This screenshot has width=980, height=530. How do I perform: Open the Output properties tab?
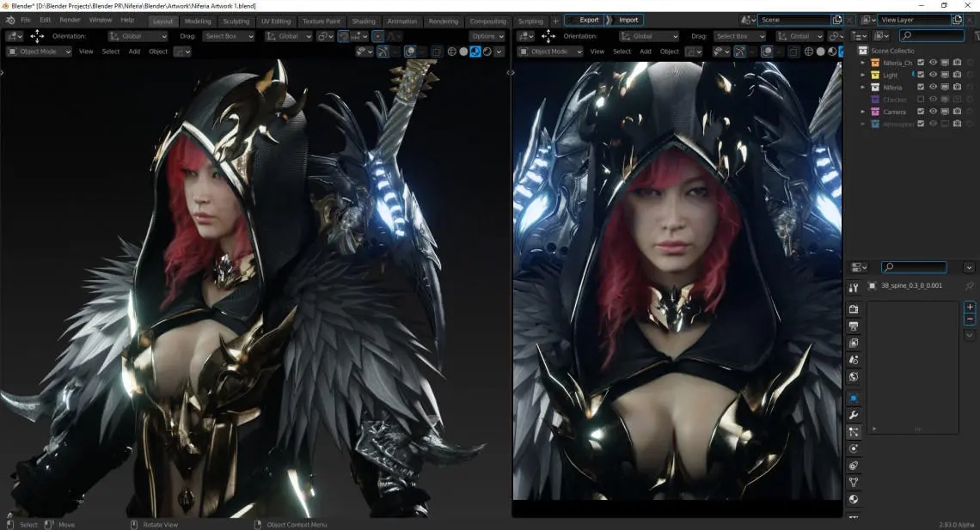point(853,326)
